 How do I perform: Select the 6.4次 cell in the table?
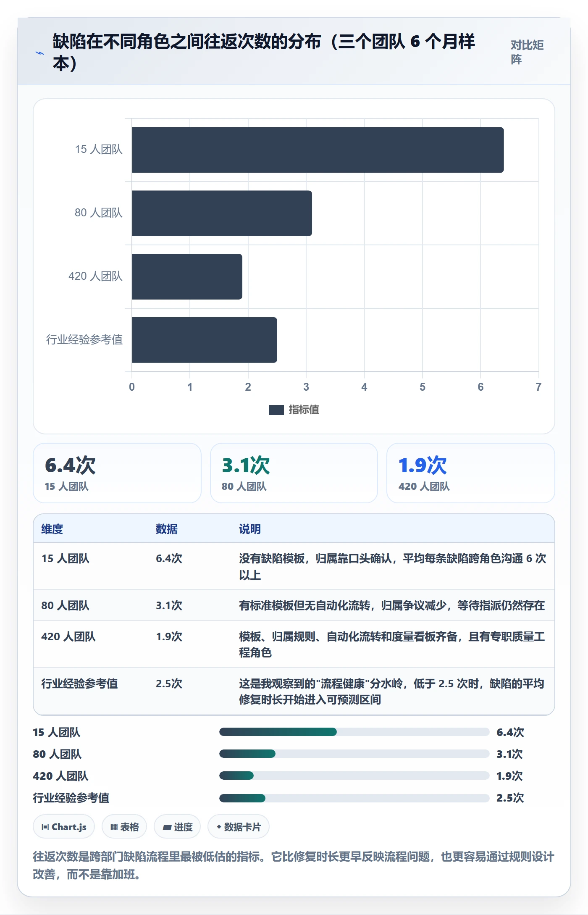click(x=169, y=558)
